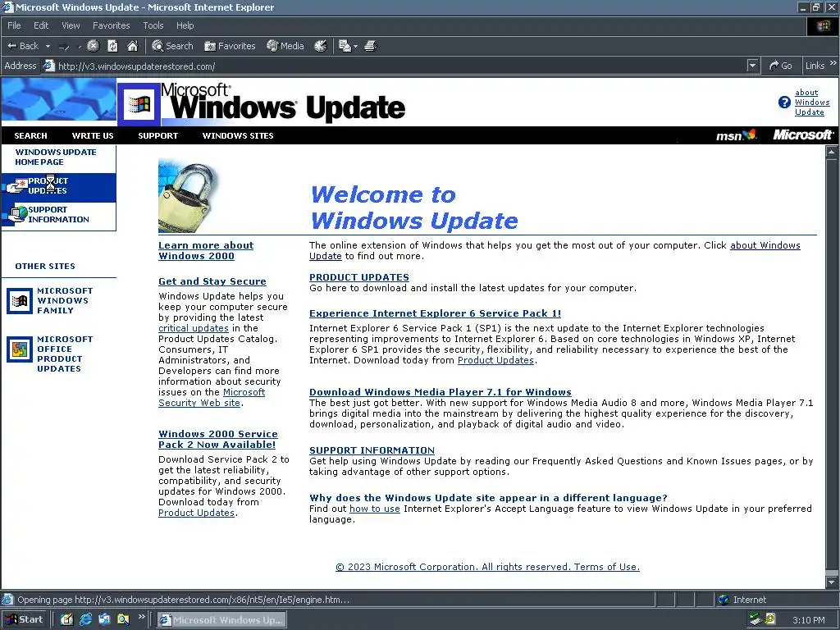Open the File menu

pyautogui.click(x=14, y=25)
